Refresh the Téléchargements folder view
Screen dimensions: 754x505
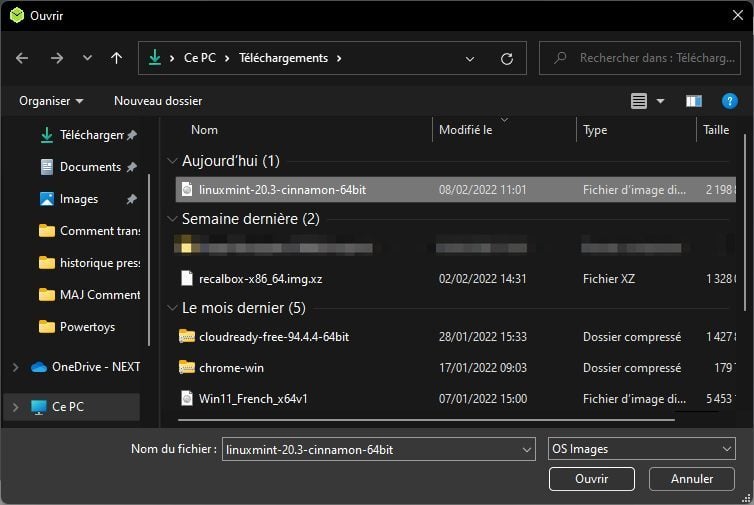point(507,59)
